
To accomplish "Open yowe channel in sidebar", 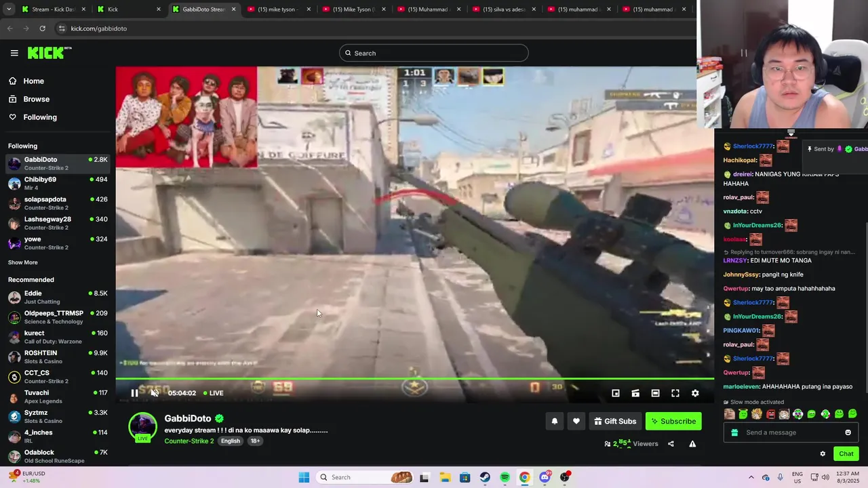I will coord(58,243).
